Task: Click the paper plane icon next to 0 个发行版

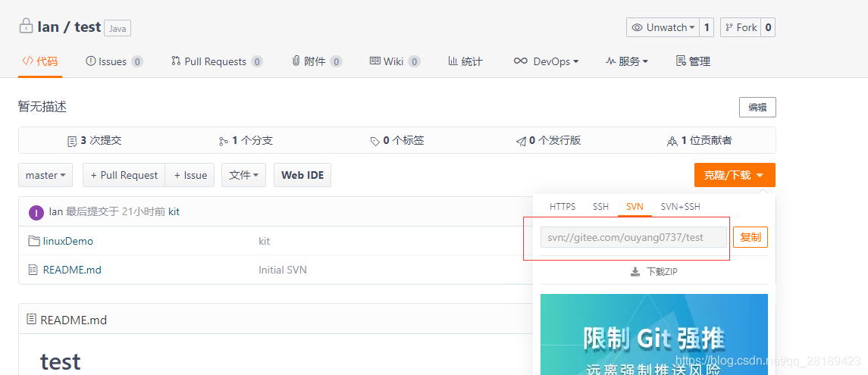Action: (521, 142)
